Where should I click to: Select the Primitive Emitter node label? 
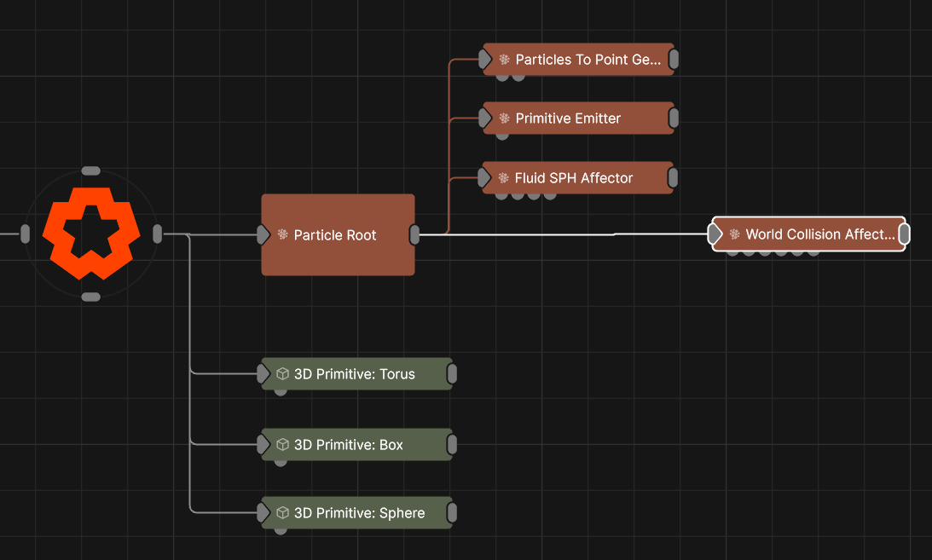[x=568, y=118]
